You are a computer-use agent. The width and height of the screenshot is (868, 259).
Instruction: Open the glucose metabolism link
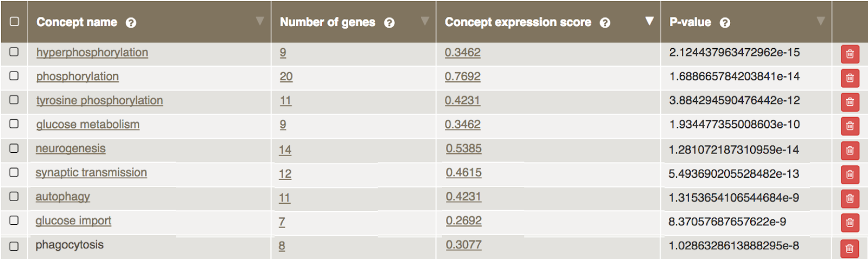(x=88, y=124)
